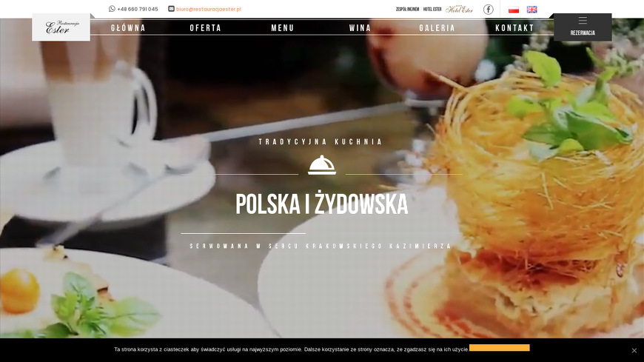Open the Hotel Ester text link
This screenshot has height=362, width=644.
point(432,9)
